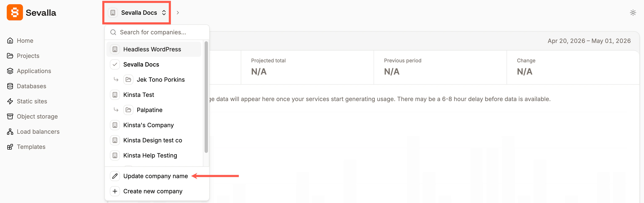Click Create new company
Image resolution: width=644 pixels, height=203 pixels.
pos(157,191)
